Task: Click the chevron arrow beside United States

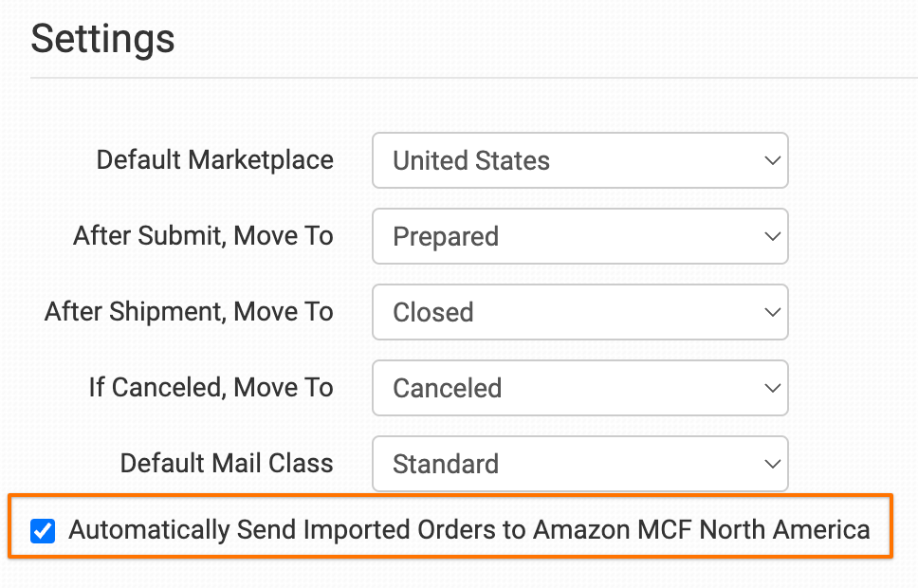Action: point(771,161)
